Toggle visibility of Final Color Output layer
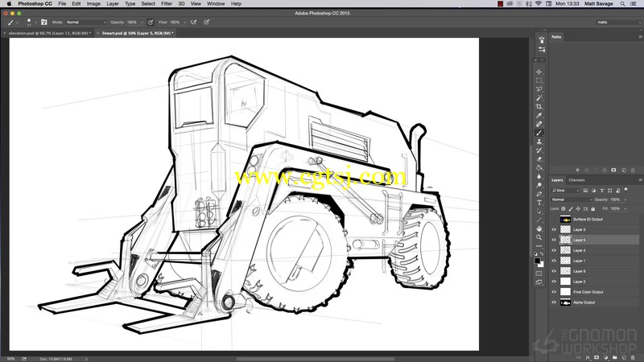This screenshot has width=644, height=362. (x=554, y=292)
